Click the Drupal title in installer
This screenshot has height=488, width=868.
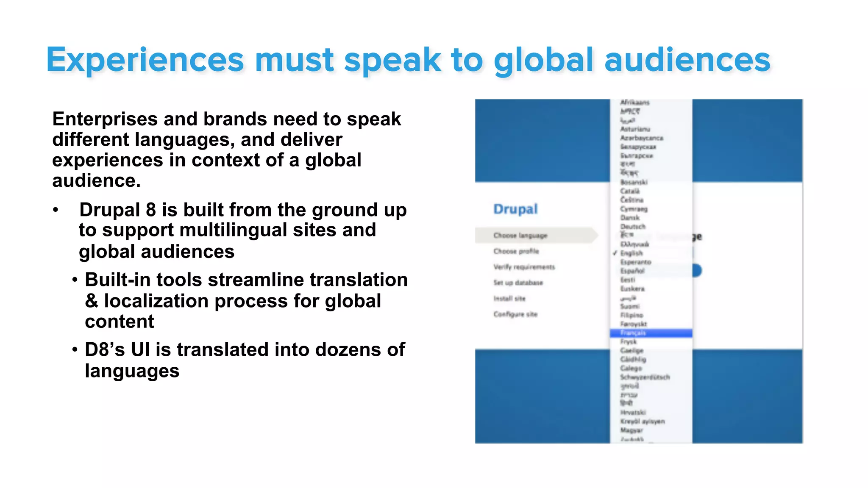click(515, 209)
